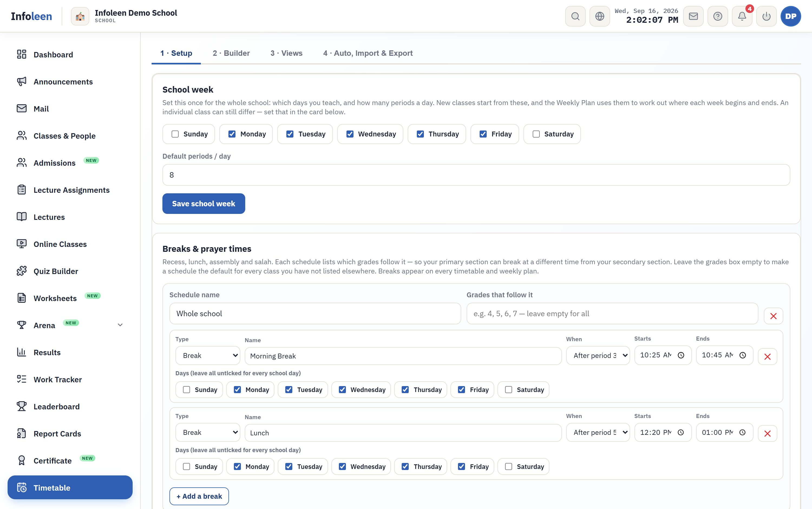Switch to the 2 · Builder tab

(231, 53)
